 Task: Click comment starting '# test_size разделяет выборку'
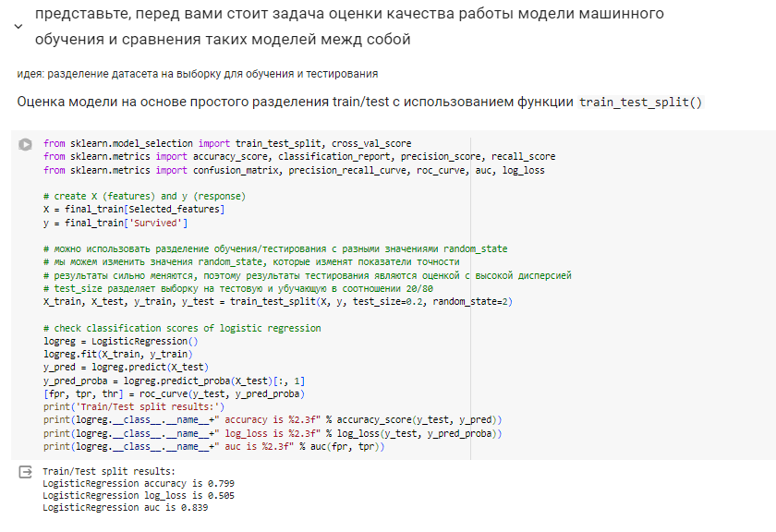point(238,288)
